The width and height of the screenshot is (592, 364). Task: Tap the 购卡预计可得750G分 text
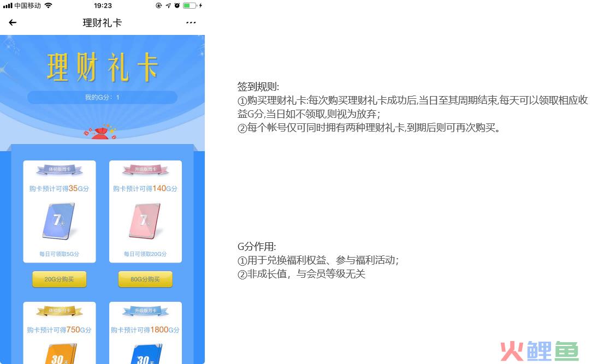[x=60, y=330]
